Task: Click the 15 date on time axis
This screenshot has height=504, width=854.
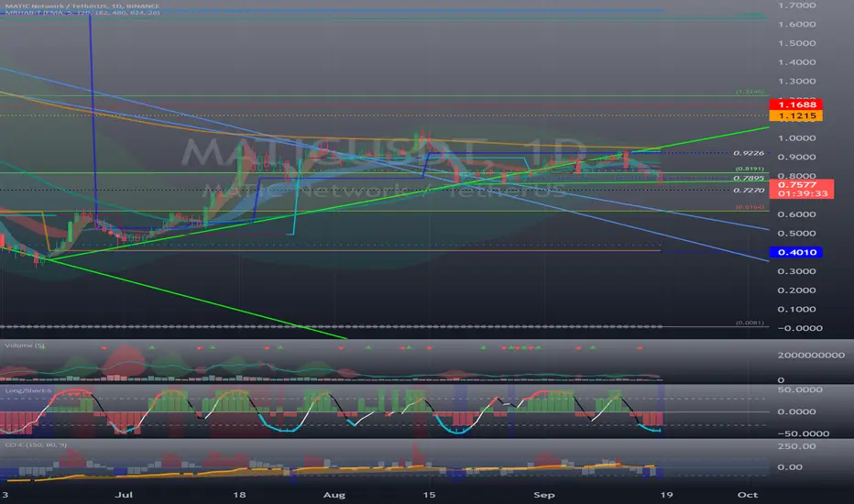Action: (x=429, y=495)
